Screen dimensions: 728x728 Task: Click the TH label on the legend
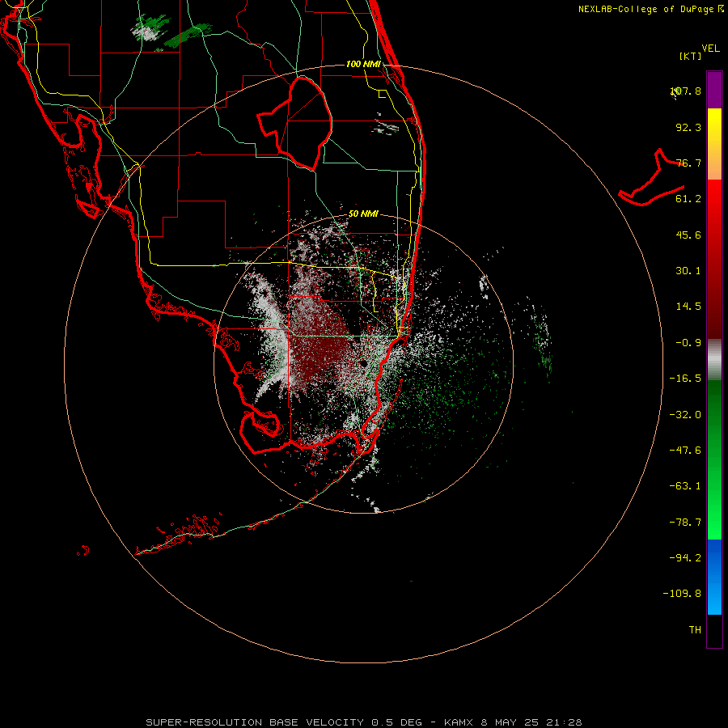695,630
